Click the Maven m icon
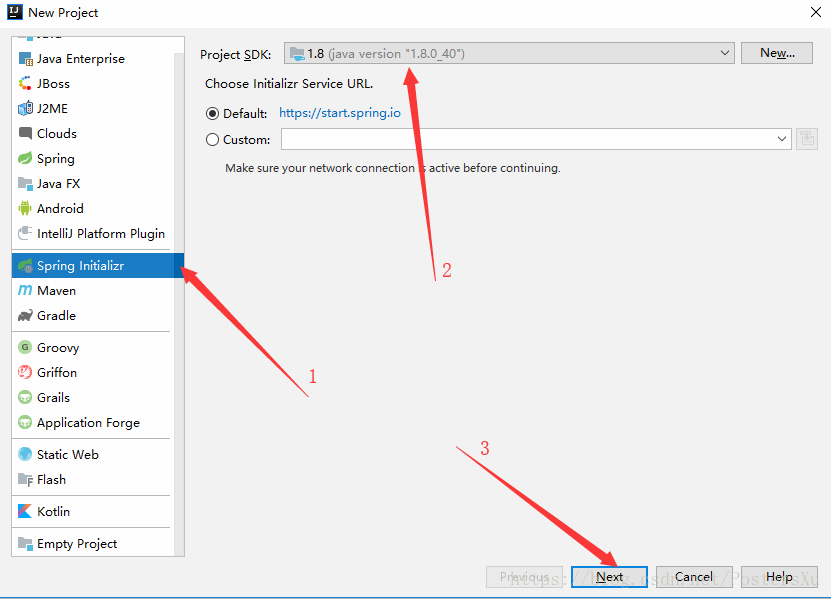 pos(25,290)
